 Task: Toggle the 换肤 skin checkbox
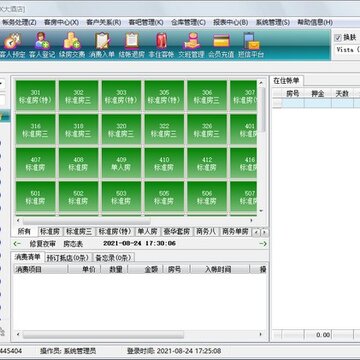338,38
